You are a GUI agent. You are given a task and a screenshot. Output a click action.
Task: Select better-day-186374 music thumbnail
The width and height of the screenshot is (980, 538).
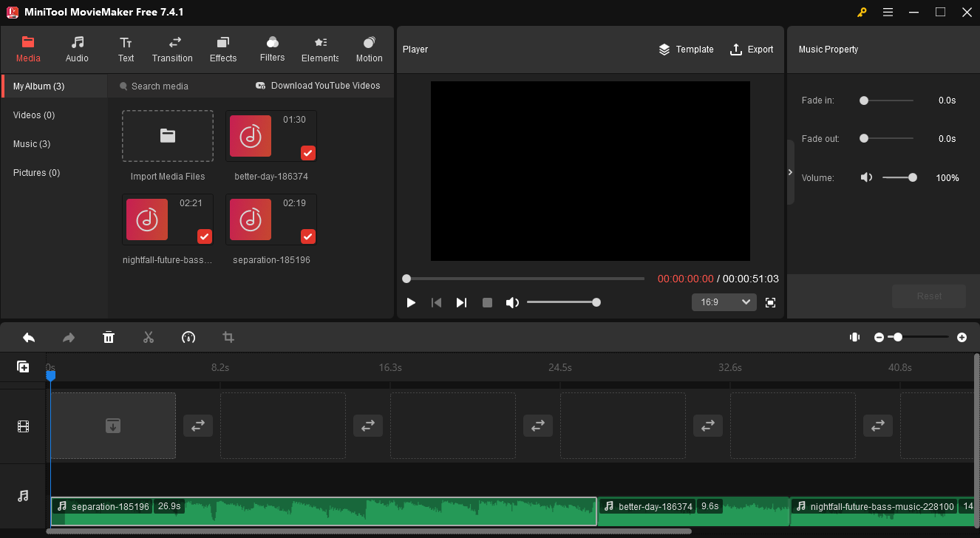[271, 136]
